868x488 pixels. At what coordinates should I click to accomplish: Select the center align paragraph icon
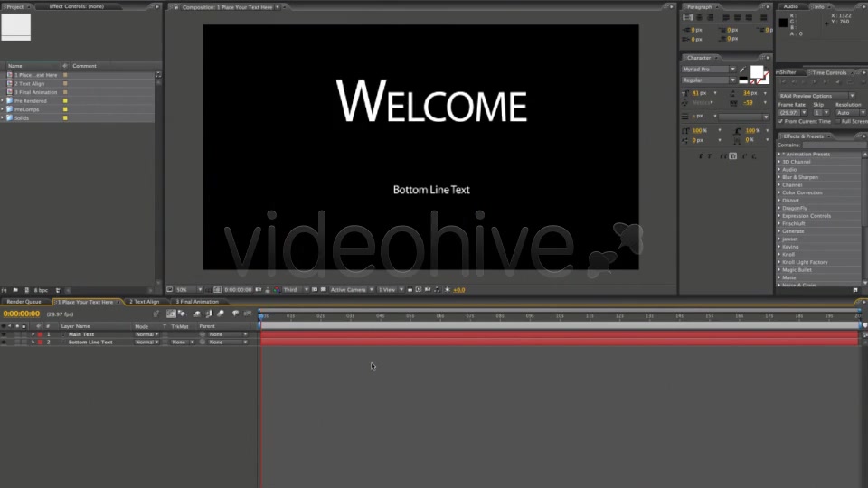[699, 17]
